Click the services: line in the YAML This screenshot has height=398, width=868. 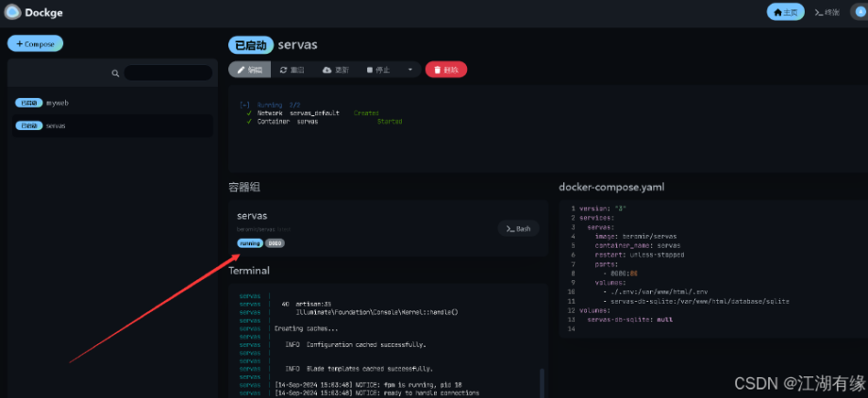(596, 218)
